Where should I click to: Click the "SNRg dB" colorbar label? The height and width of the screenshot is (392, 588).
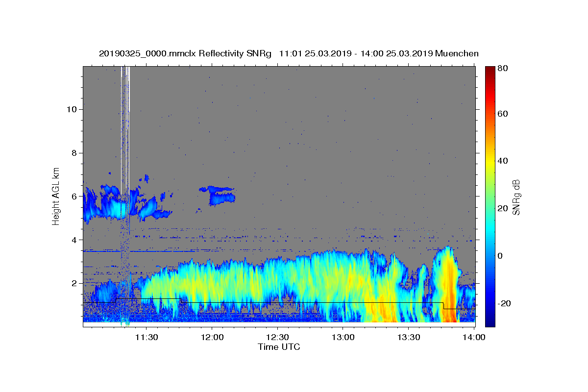[515, 197]
